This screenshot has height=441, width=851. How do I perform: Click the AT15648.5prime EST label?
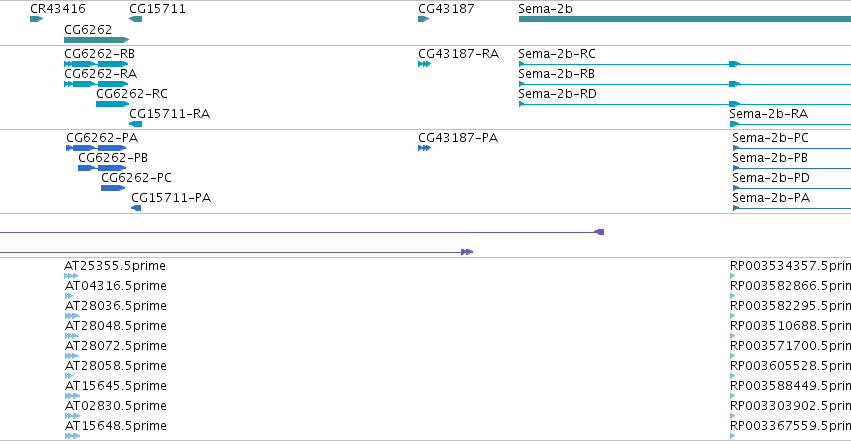[x=116, y=426]
